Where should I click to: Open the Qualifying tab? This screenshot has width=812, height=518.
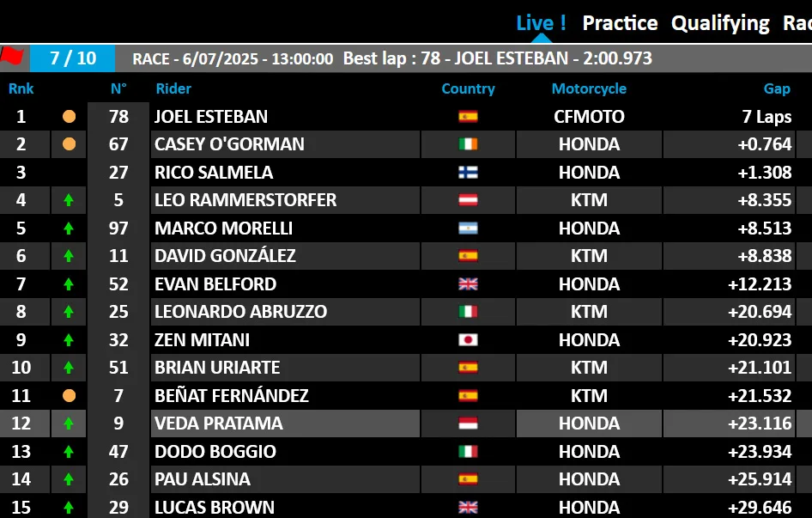coord(720,23)
